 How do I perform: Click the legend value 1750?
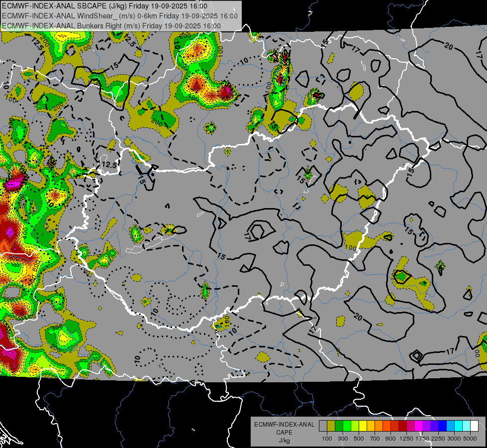point(422,439)
